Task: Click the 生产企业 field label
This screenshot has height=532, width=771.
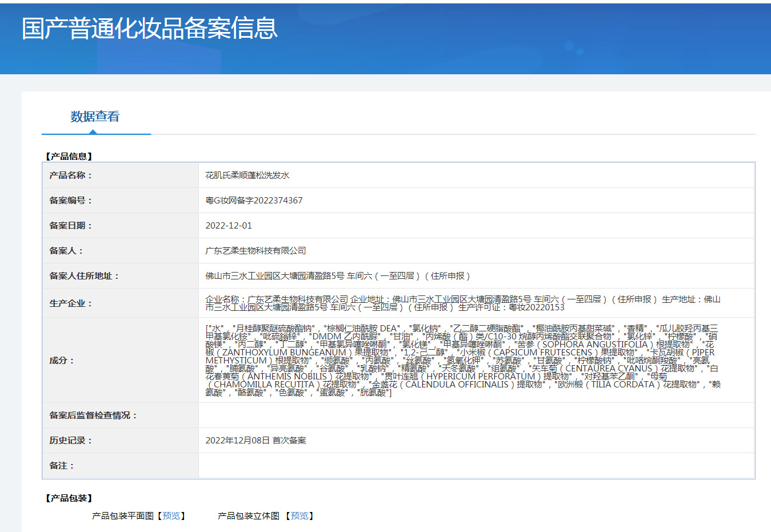Action: pyautogui.click(x=71, y=303)
